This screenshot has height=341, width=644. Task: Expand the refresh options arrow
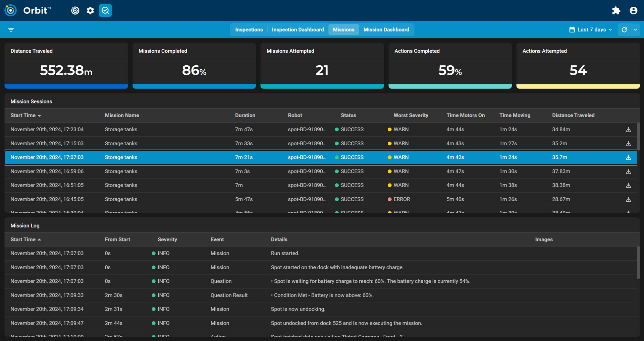point(635,30)
